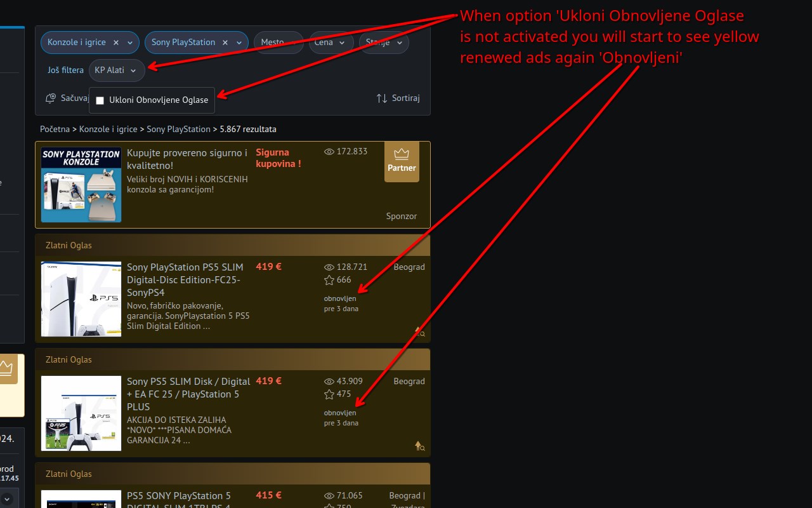Click the saved search bell icon
Viewport: 812px width, 508px height.
(51, 98)
